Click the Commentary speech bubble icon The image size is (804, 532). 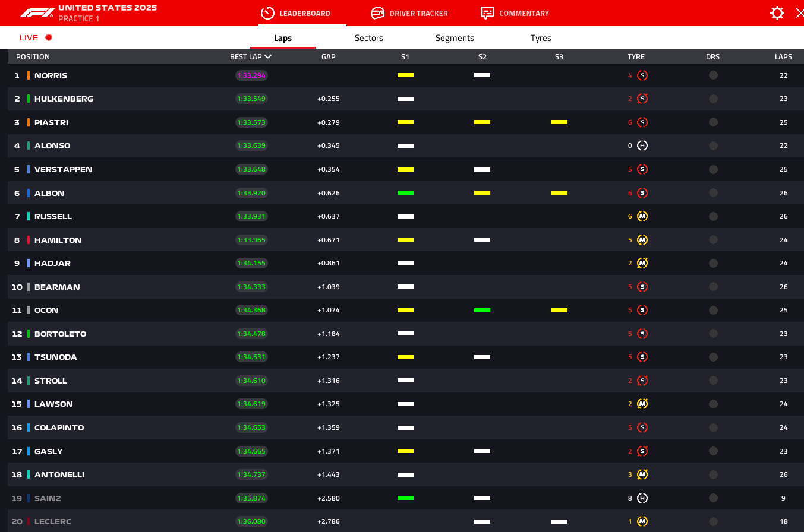[487, 13]
